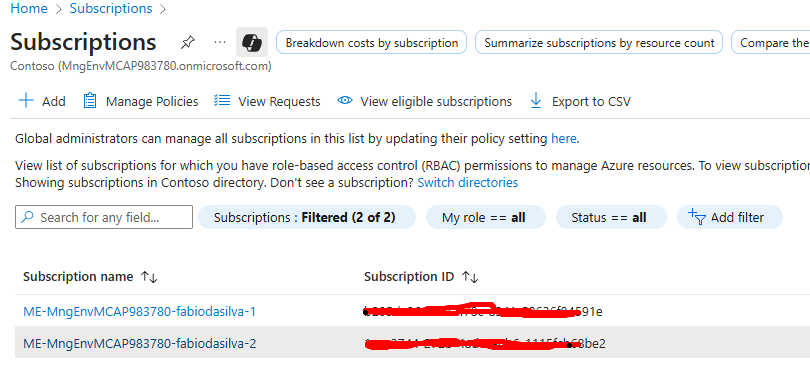Open the Copilot icon next to title
This screenshot has width=810, height=375.
pyautogui.click(x=252, y=42)
